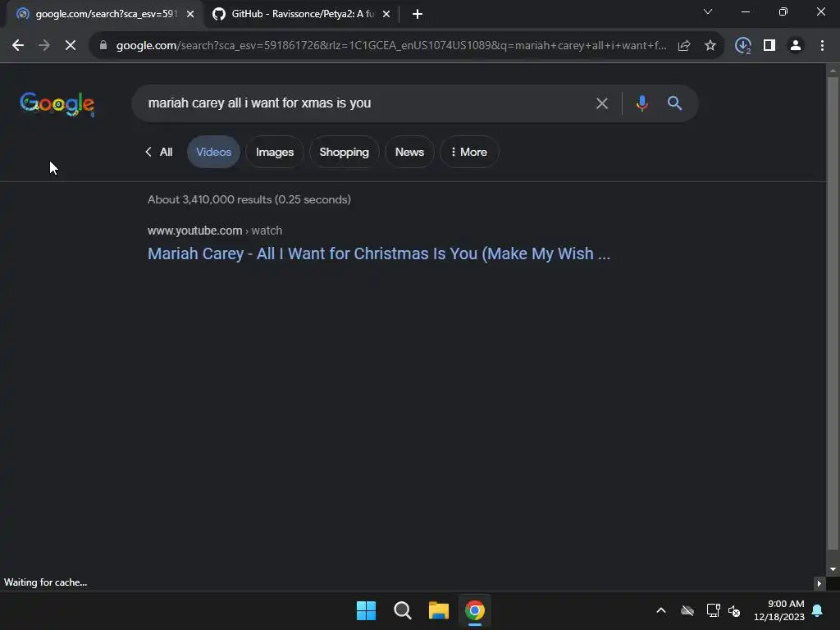
Task: Click the address bar URL
Action: pyautogui.click(x=391, y=46)
